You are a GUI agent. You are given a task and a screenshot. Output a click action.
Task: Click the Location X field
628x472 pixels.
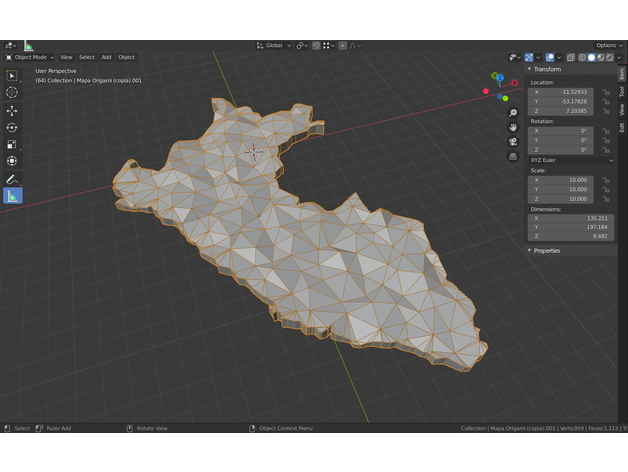click(x=560, y=92)
